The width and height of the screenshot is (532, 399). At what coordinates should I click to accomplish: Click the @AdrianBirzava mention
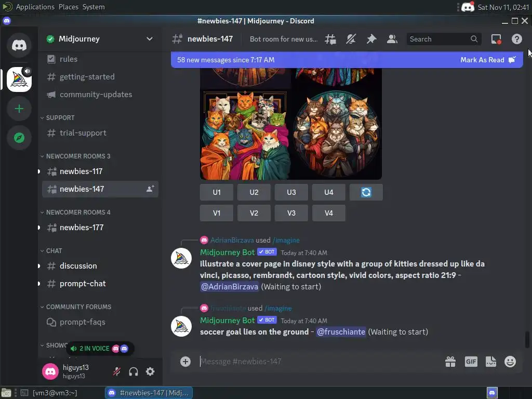229,287
